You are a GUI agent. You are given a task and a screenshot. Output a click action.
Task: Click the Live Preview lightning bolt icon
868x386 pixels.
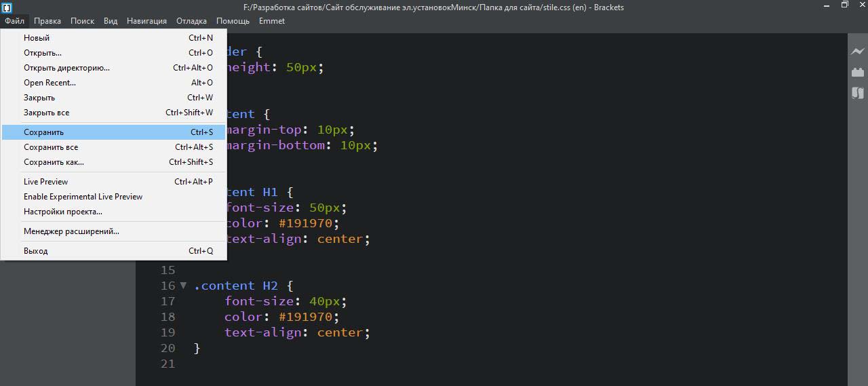pos(858,52)
